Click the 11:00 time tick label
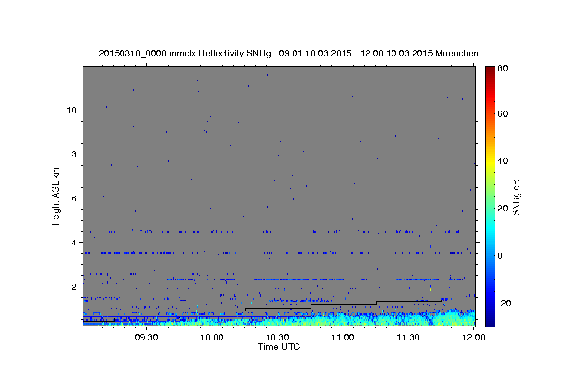The height and width of the screenshot is (392, 588). click(343, 337)
